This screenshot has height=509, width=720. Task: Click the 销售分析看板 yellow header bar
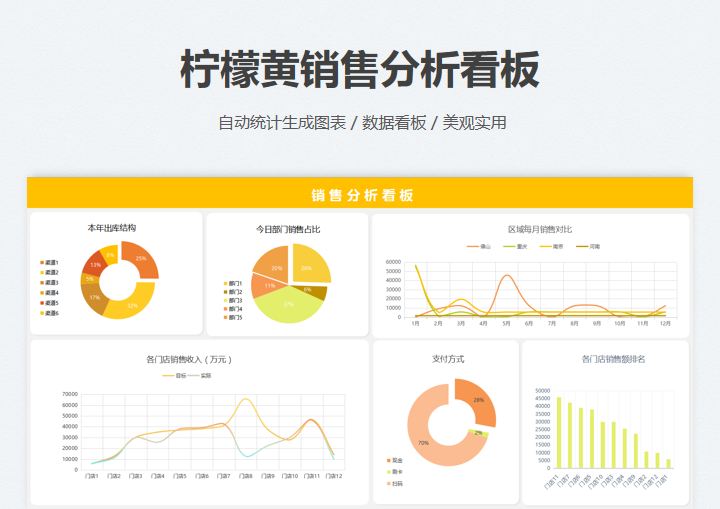click(360, 195)
